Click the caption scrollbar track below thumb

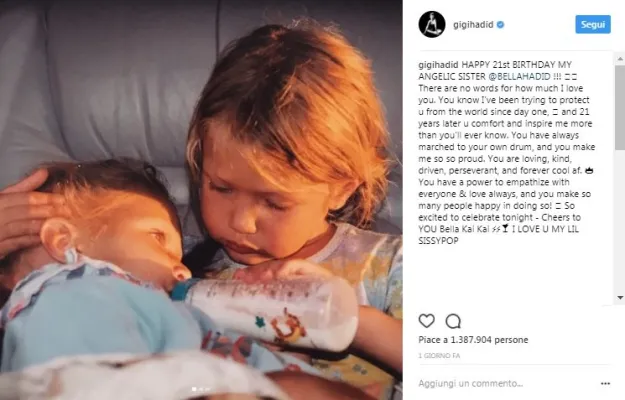[620, 222]
